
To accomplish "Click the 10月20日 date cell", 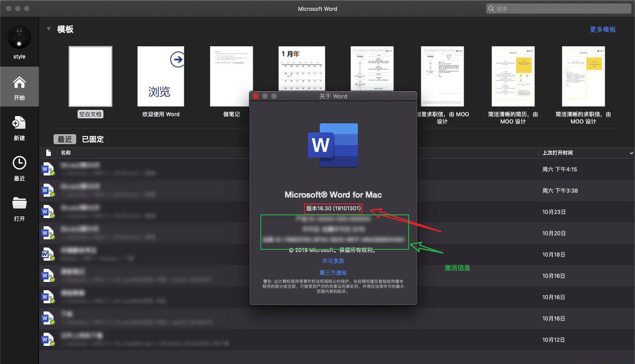I will [x=554, y=233].
